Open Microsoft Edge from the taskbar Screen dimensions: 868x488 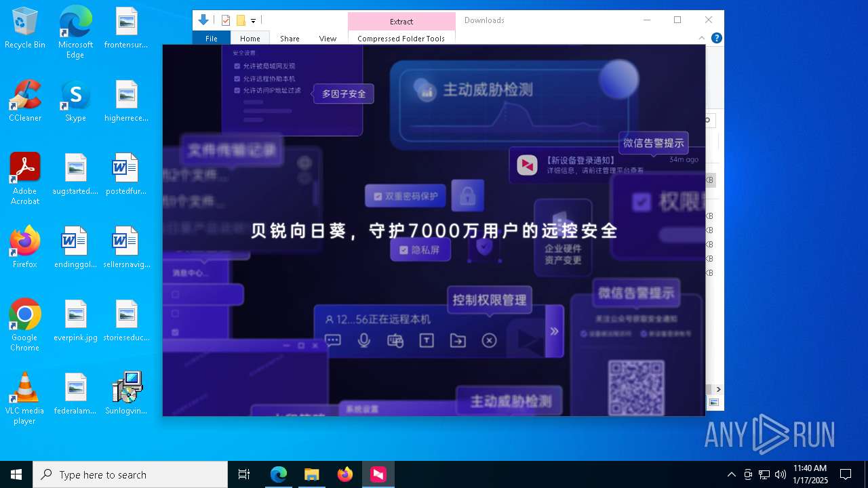tap(279, 474)
